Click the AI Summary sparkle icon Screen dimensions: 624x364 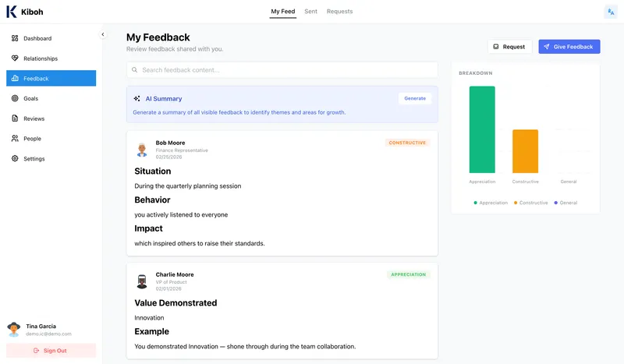(x=136, y=98)
